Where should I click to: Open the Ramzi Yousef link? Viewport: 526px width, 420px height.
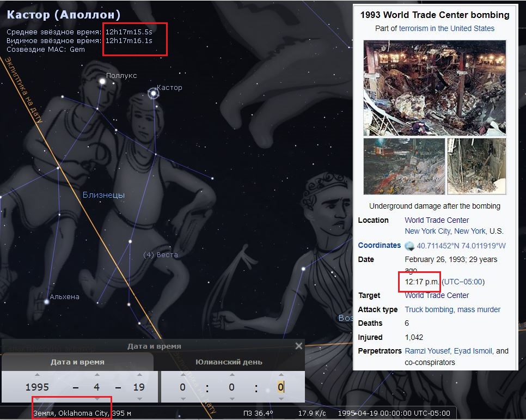pyautogui.click(x=427, y=351)
